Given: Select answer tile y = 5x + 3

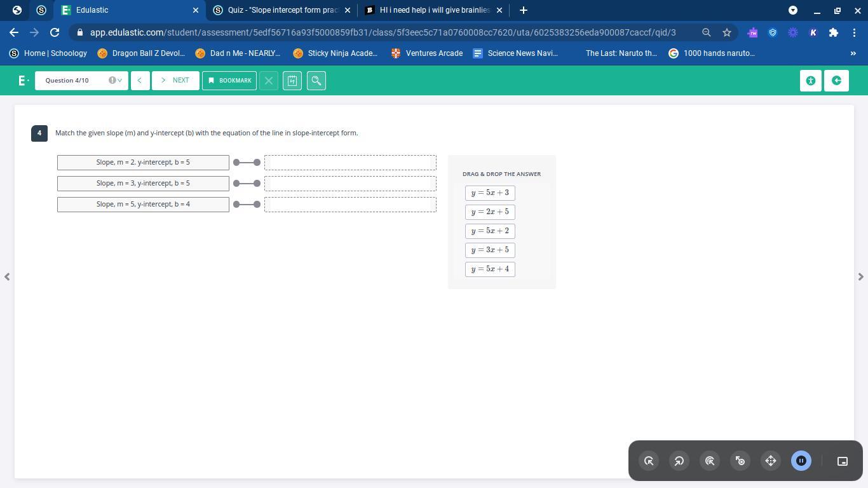Looking at the screenshot, I should click(x=490, y=193).
